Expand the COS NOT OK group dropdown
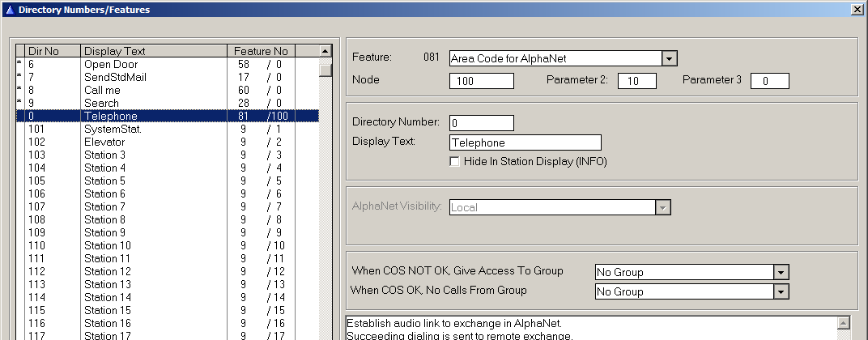 click(781, 272)
